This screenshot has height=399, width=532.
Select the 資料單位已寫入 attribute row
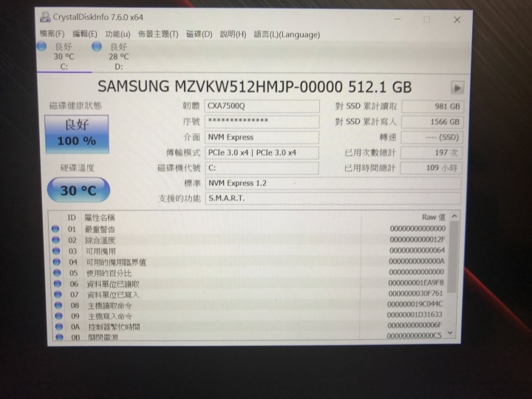249,295
